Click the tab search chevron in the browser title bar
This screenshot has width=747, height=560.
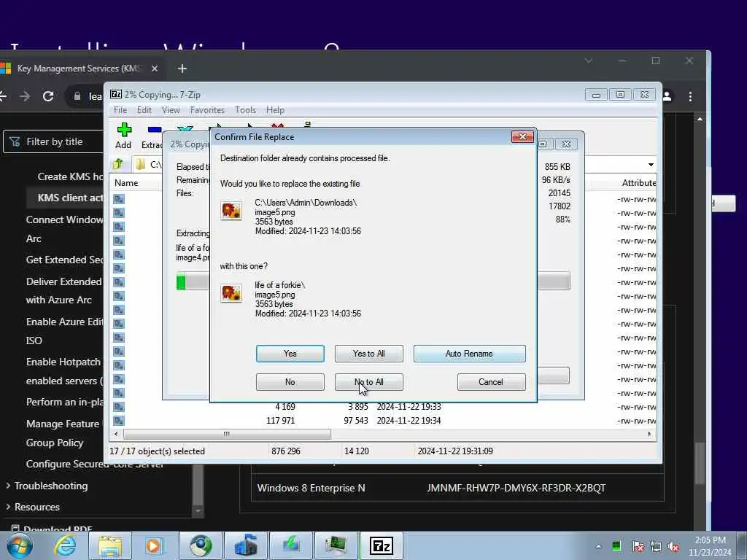(x=589, y=61)
